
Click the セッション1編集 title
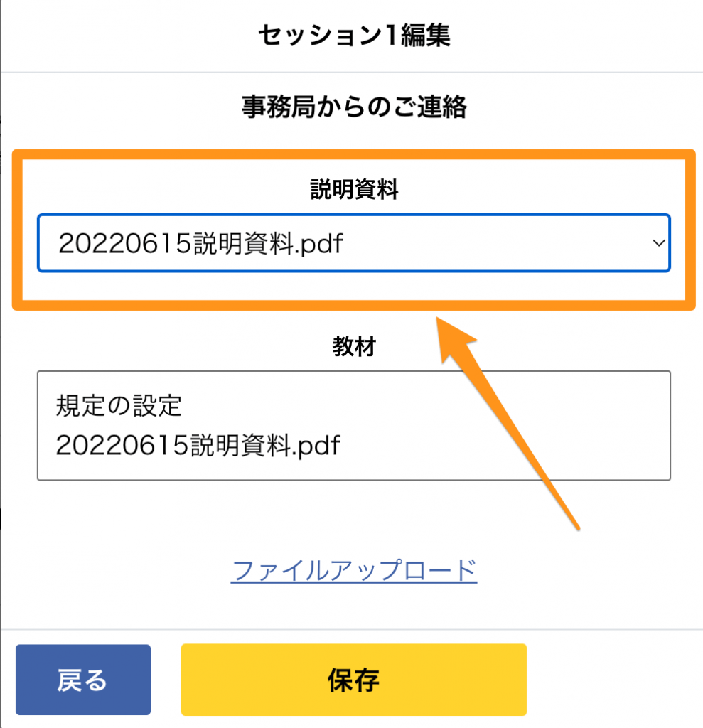pyautogui.click(x=354, y=36)
